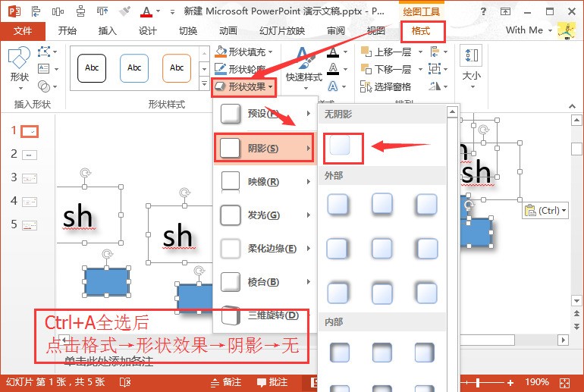Image resolution: width=584 pixels, height=392 pixels.
Task: Open the 文件 file tab
Action: click(23, 31)
